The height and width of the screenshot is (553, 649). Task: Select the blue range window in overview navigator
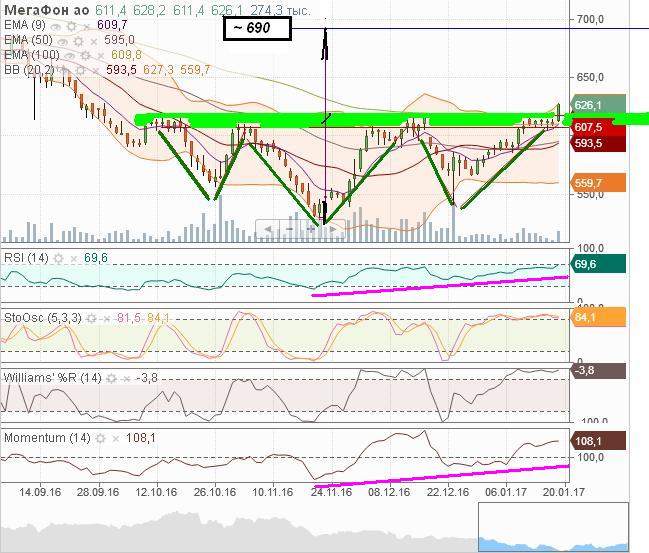[553, 527]
